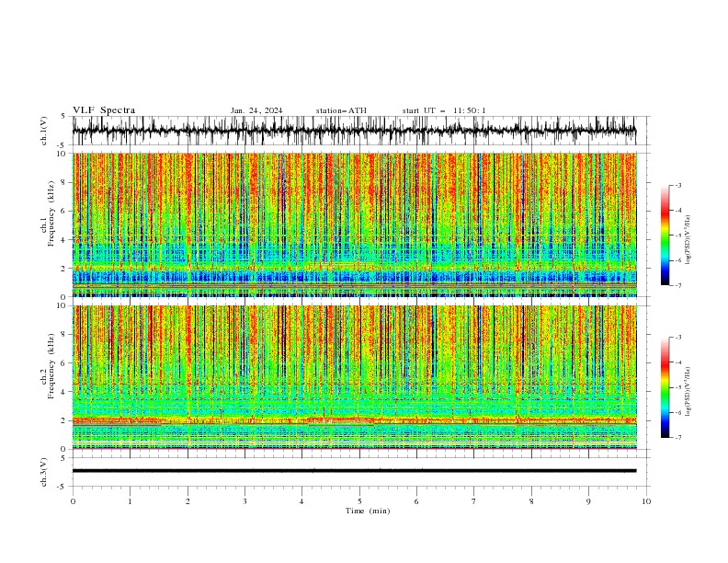Click the "1" tick on the time axis

pos(130,501)
